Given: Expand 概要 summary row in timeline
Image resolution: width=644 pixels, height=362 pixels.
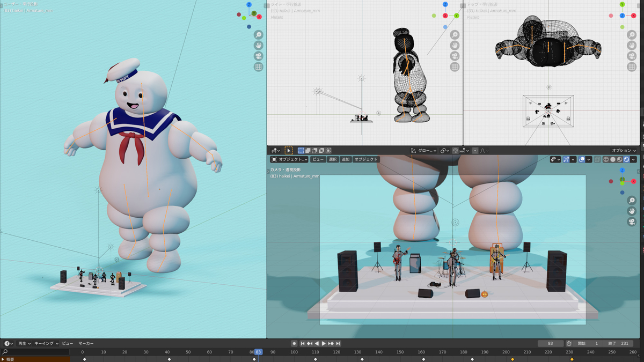Looking at the screenshot, I should click(x=3, y=359).
